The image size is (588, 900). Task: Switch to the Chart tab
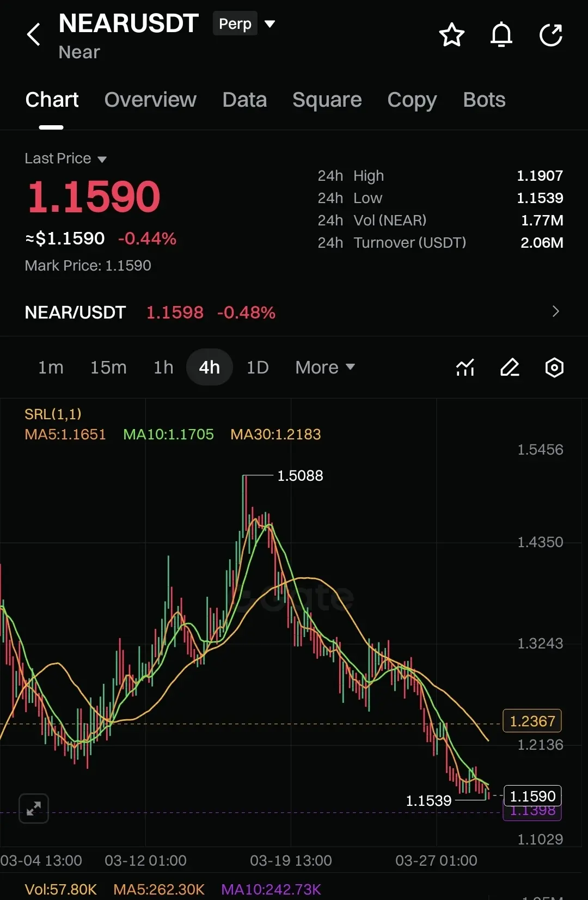tap(52, 100)
